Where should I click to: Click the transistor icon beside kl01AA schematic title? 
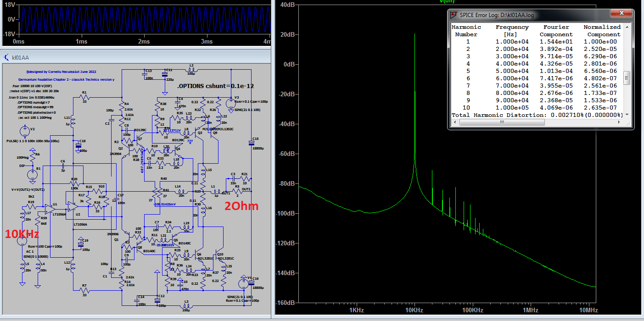[x=6, y=57]
